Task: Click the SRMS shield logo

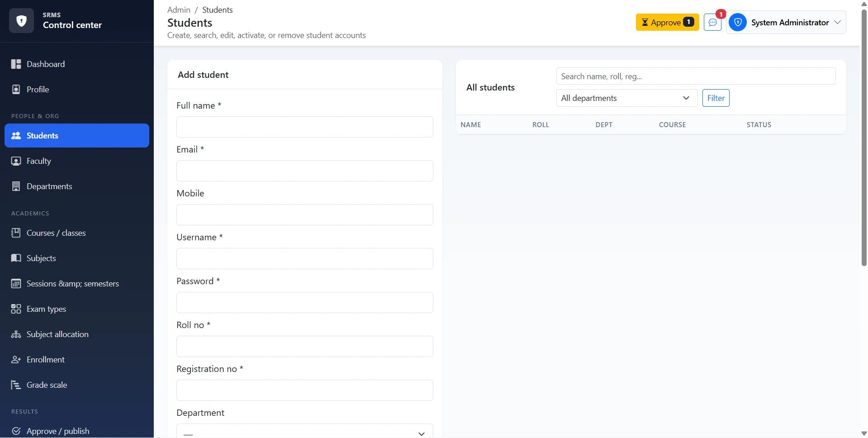Action: 21,20
